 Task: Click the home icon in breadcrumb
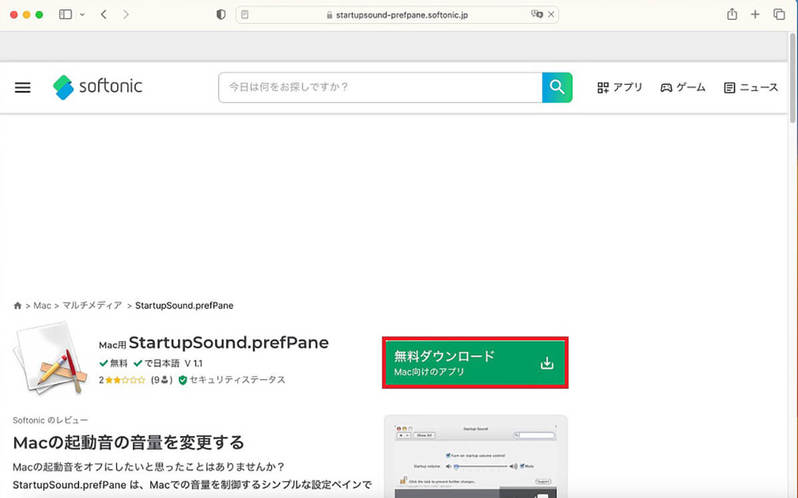pyautogui.click(x=18, y=306)
